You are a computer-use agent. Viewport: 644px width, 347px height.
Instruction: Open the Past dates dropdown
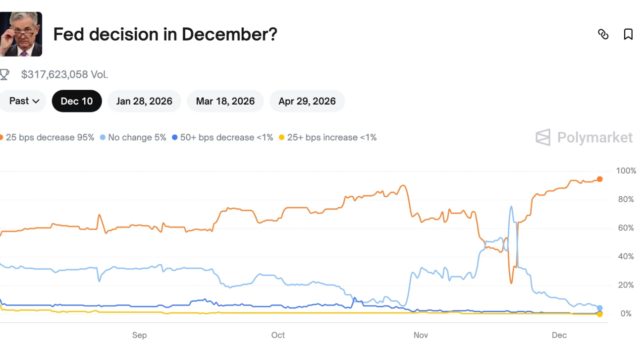pyautogui.click(x=24, y=101)
